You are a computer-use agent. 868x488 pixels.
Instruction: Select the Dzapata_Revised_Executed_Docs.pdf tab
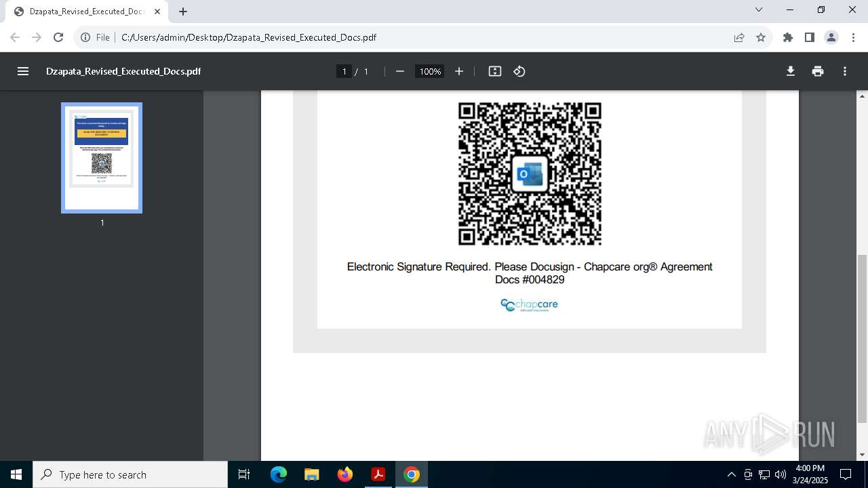86,12
